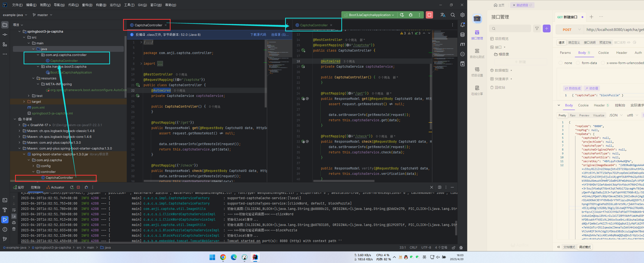Click 下载源代码 link in editor banner
The image size is (644, 263).
coord(258,35)
